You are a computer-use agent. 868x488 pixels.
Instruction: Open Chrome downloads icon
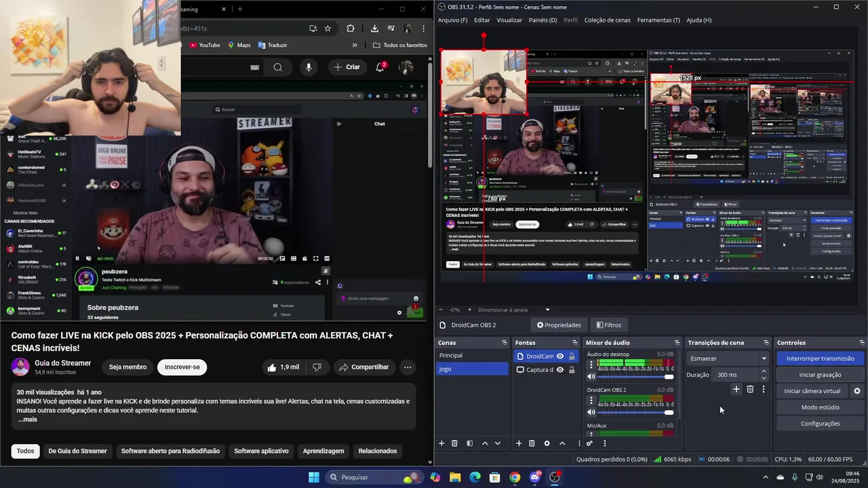point(374,28)
